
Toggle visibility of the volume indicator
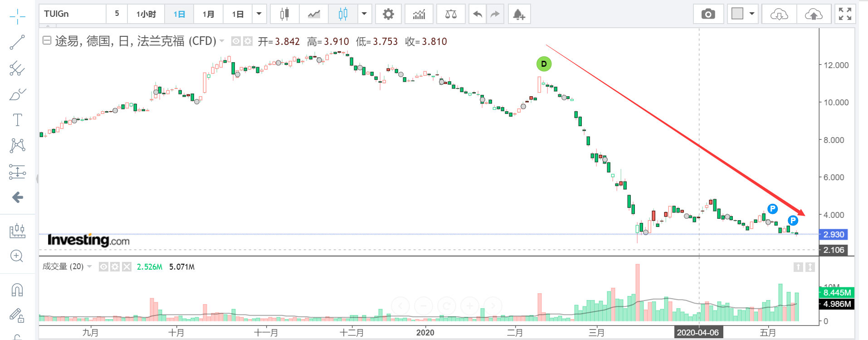click(103, 267)
